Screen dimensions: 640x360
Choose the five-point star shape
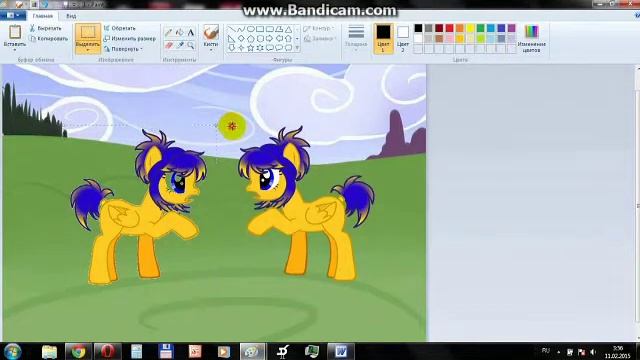[x=250, y=48]
